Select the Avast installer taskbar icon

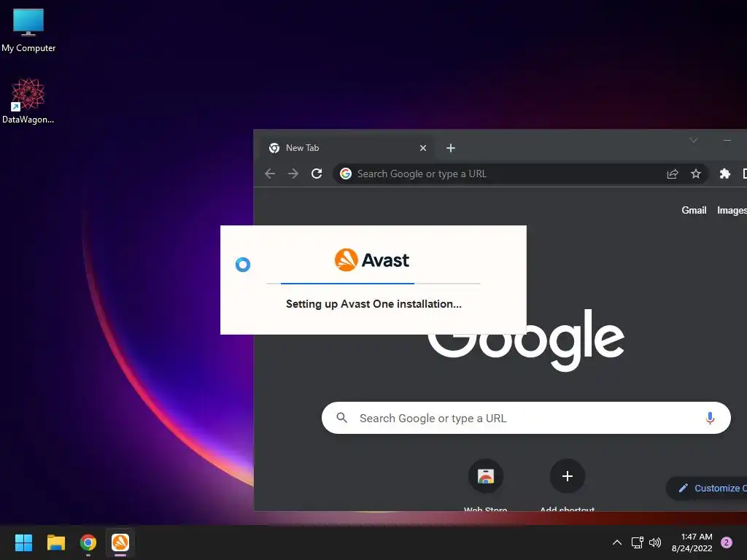tap(120, 542)
